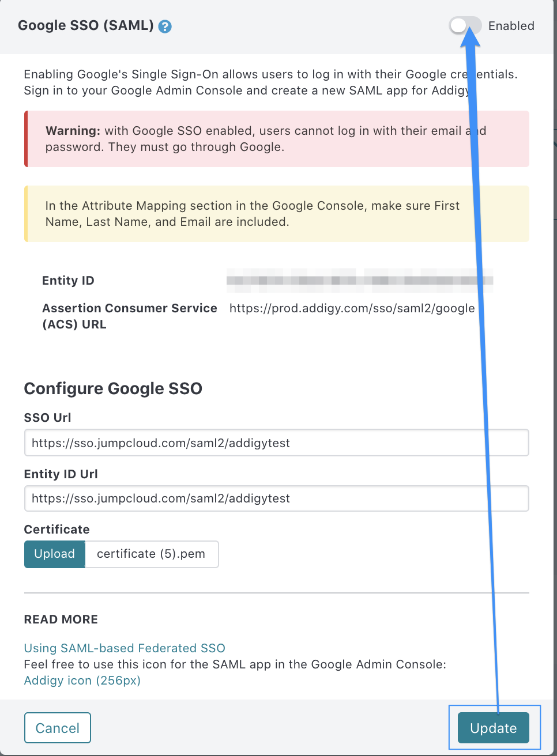Focus the Entity ID Url input field
The width and height of the screenshot is (557, 756).
[x=277, y=498]
